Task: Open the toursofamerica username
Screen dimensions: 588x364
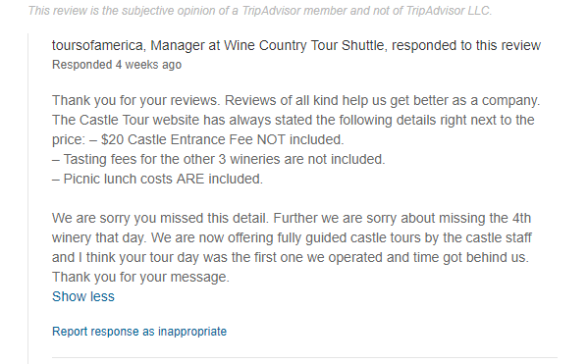Action: pos(97,45)
